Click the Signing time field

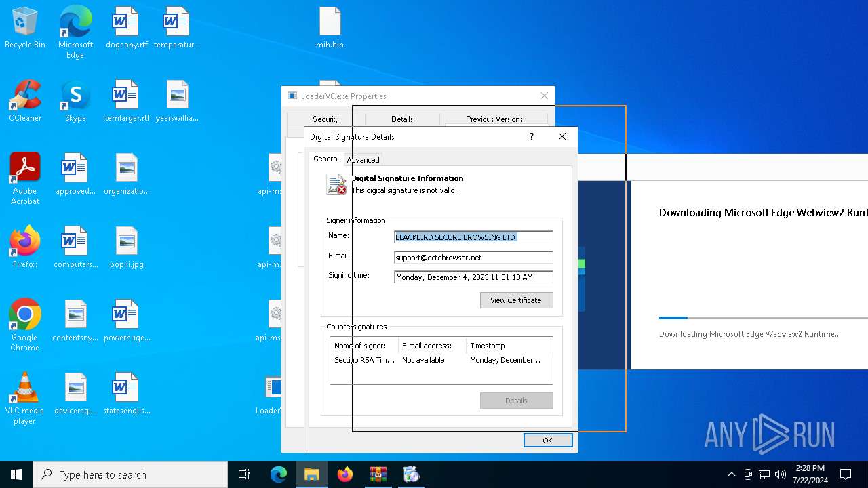[x=473, y=277]
